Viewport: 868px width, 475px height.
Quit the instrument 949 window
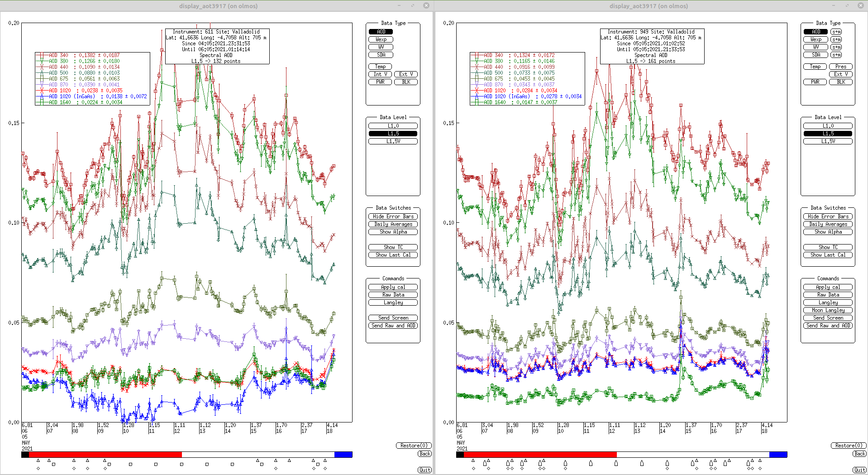tap(860, 470)
